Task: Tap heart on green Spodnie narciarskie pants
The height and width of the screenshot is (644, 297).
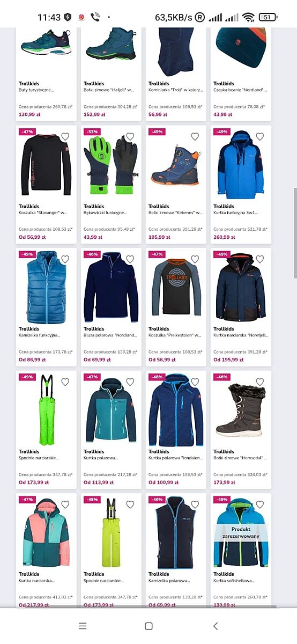Action: (x=65, y=382)
